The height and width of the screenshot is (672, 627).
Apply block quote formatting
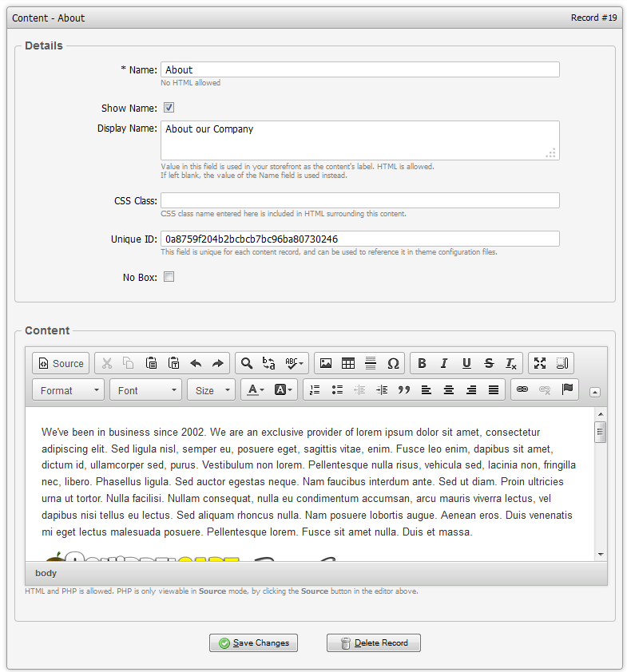click(x=404, y=389)
